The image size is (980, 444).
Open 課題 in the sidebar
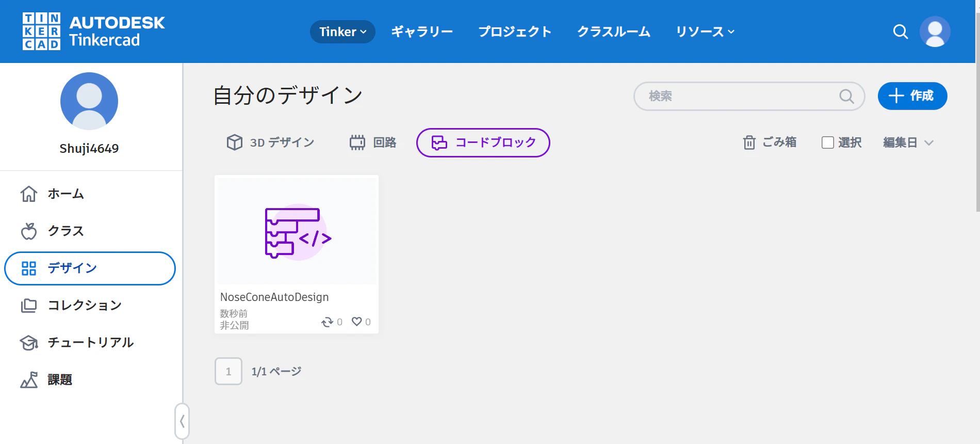click(x=90, y=379)
